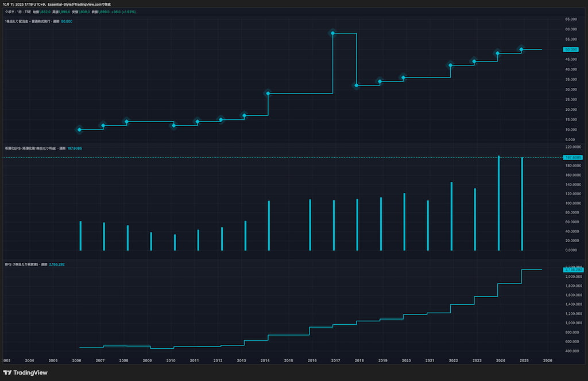Click the 197.6085 EPS value tag on axis
The height and width of the screenshot is (381, 588).
(x=572, y=157)
